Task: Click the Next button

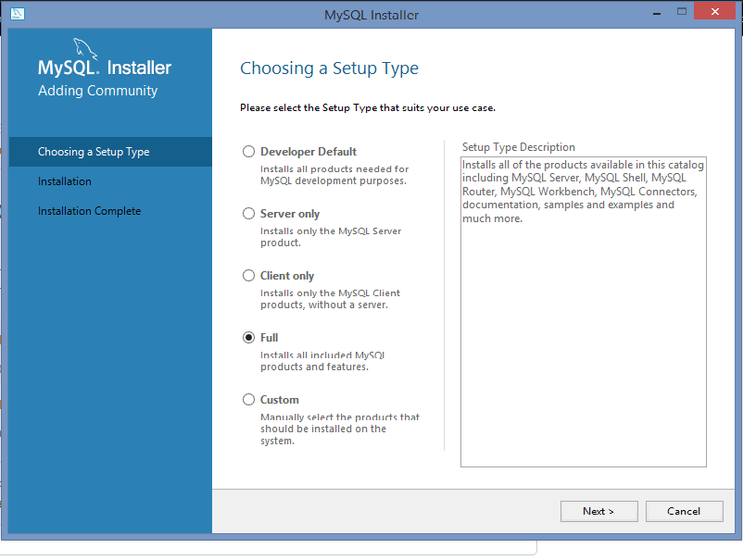Action: (x=598, y=511)
